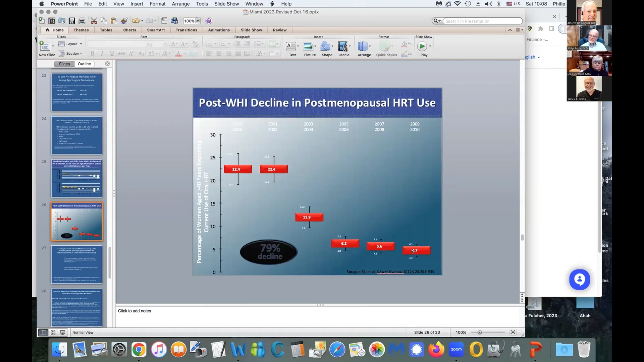644x362 pixels.
Task: Adjust the zoom slider in status bar
Action: 480,333
